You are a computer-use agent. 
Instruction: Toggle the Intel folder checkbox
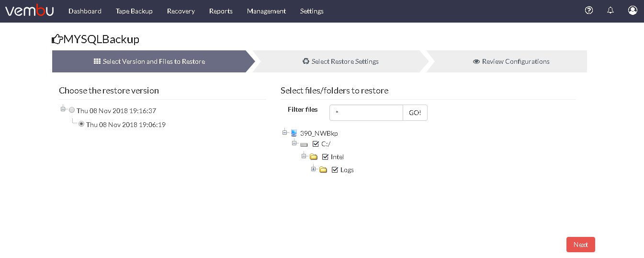325,156
